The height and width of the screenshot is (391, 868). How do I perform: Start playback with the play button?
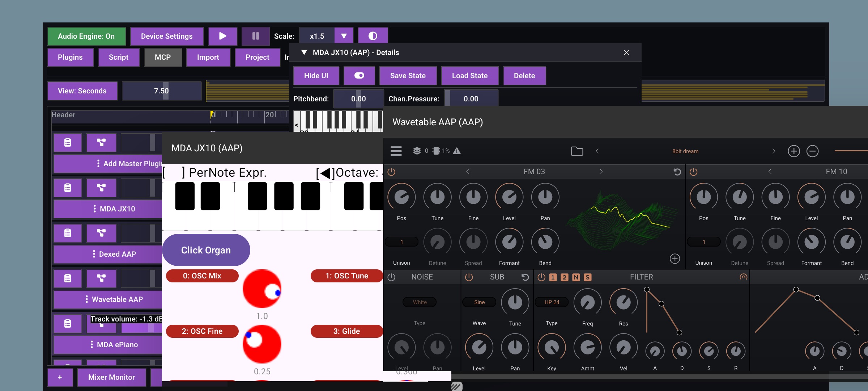223,36
